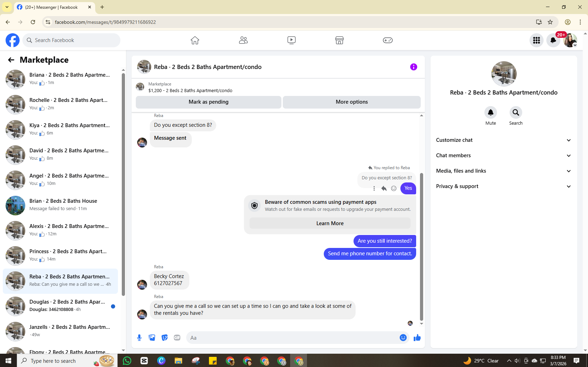Expand the Chat members section
The height and width of the screenshot is (367, 588).
pyautogui.click(x=504, y=155)
